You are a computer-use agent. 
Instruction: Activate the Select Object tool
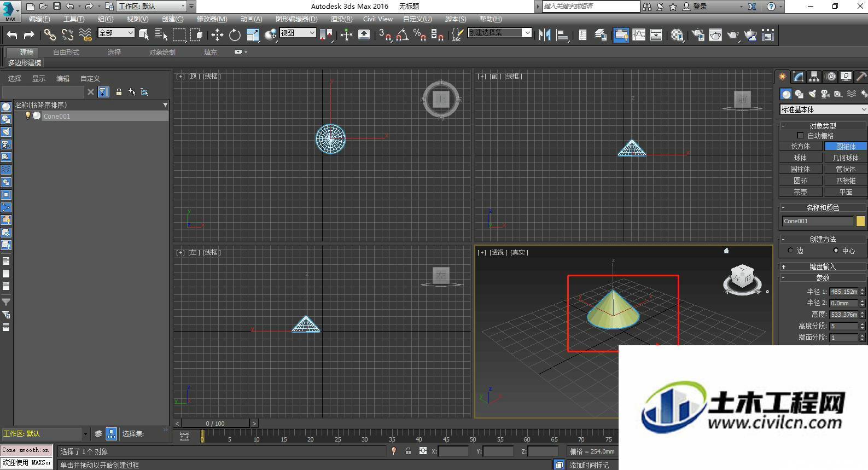[x=144, y=35]
